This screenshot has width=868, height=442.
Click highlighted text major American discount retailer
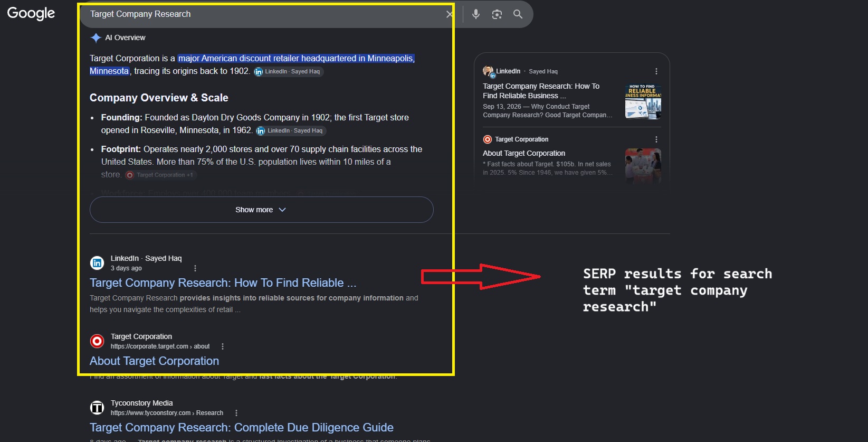tap(252, 64)
